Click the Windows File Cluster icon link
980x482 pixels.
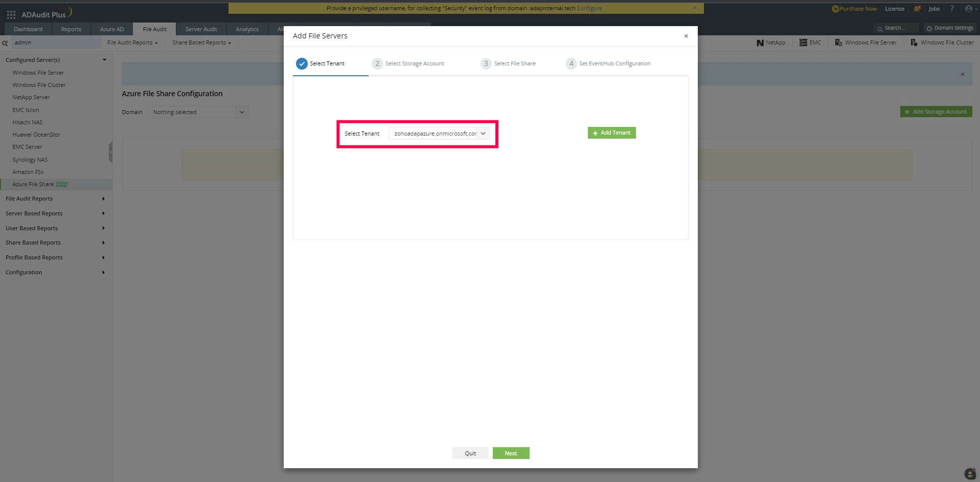(x=942, y=42)
